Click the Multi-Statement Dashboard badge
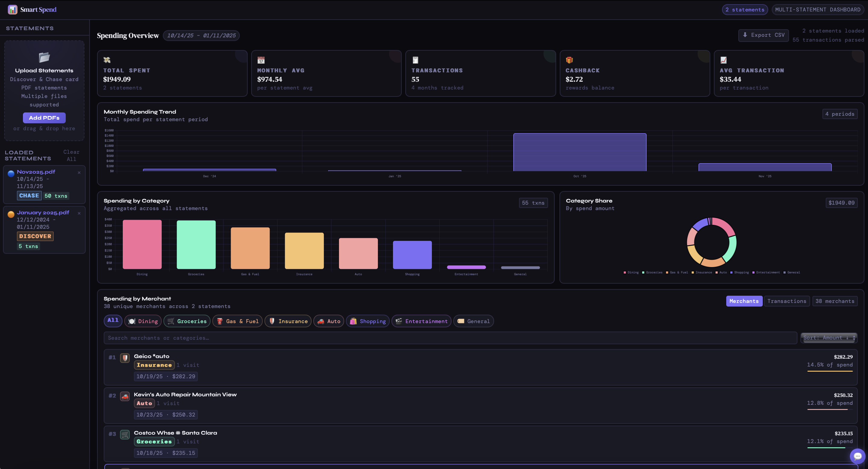Image resolution: width=868 pixels, height=469 pixels. (818, 10)
